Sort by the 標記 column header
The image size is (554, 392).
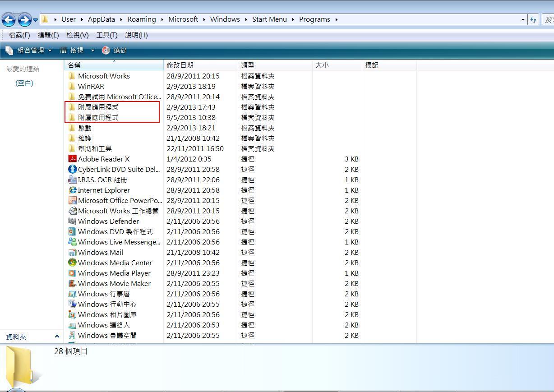(389, 65)
